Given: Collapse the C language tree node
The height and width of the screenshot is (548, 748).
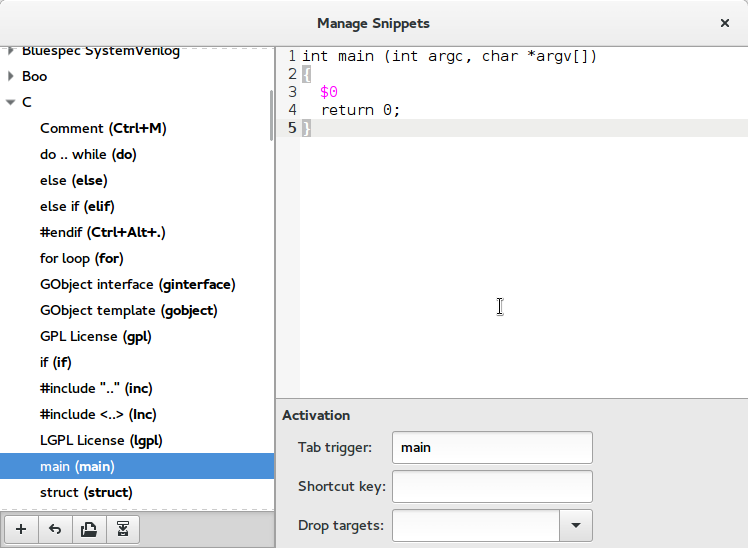Looking at the screenshot, I should (x=11, y=102).
